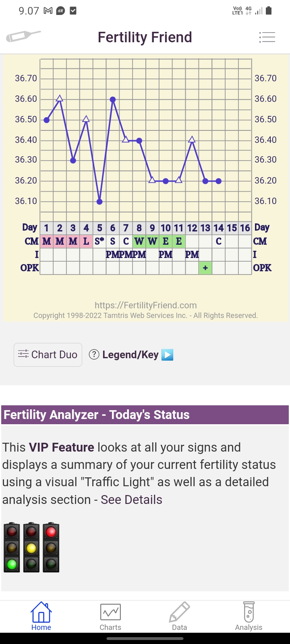Go to the Analysis tab
The width and height of the screenshot is (290, 644).
click(249, 616)
